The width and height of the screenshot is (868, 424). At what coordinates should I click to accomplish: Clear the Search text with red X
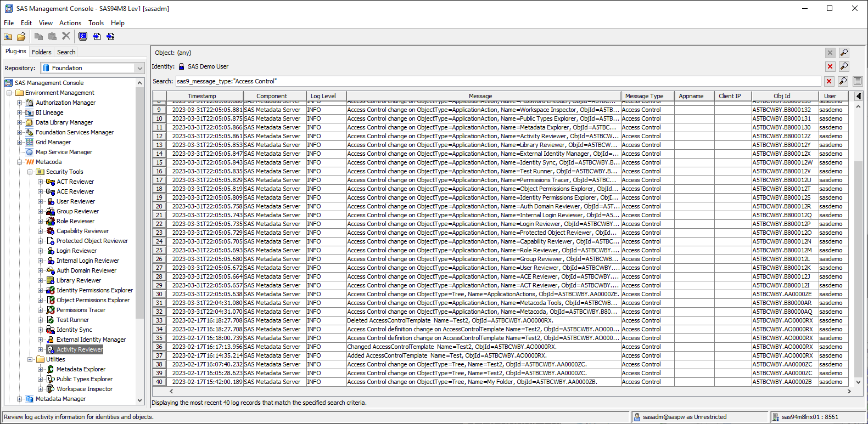(829, 81)
